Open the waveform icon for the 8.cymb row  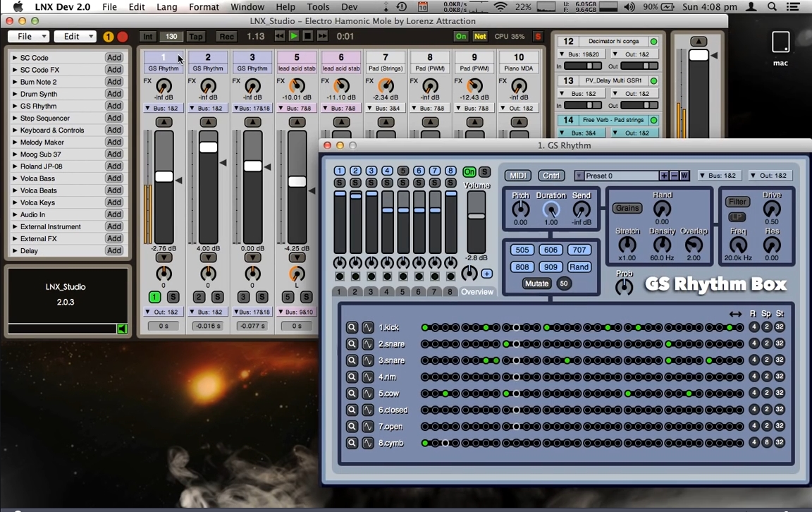pos(368,443)
